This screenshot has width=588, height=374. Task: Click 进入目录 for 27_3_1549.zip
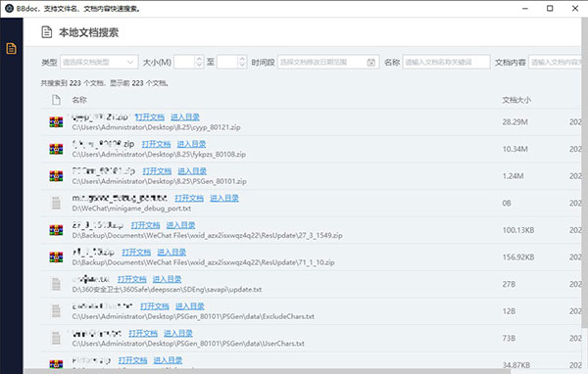tap(180, 225)
